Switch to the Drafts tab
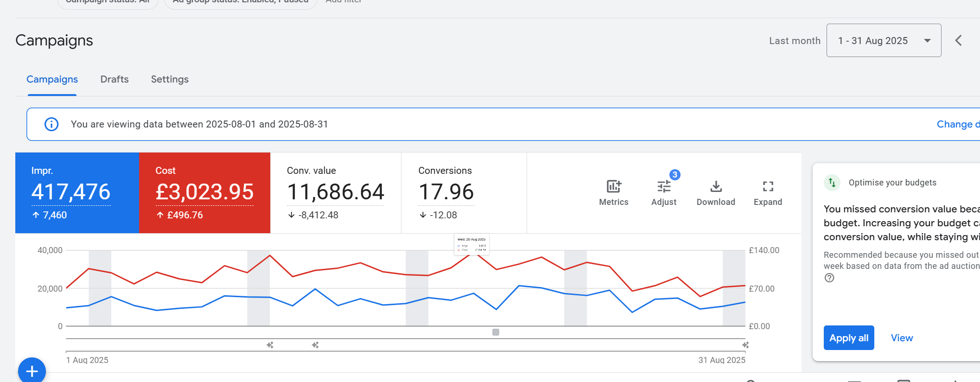The image size is (980, 382). coord(115,79)
